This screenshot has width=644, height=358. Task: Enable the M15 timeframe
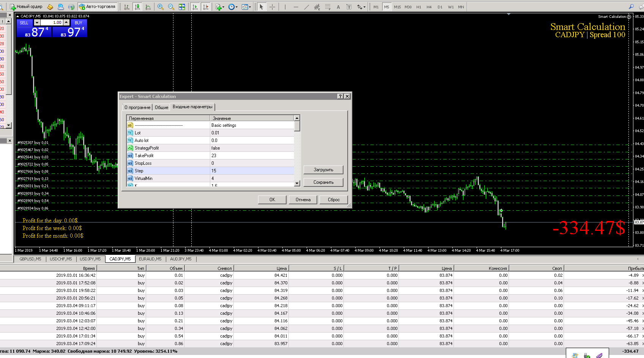point(397,7)
